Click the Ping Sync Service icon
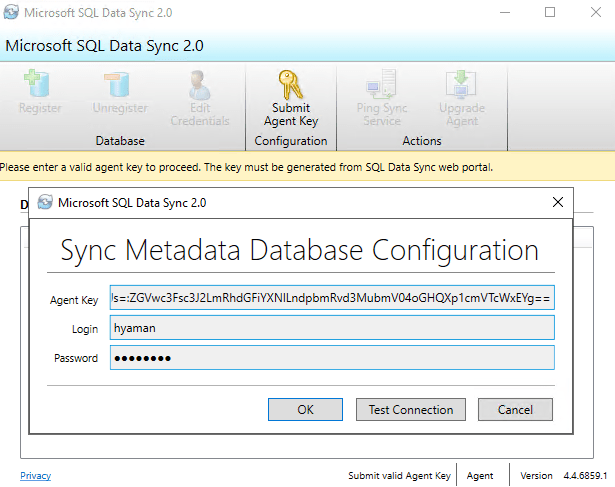This screenshot has width=615, height=487. [x=382, y=84]
